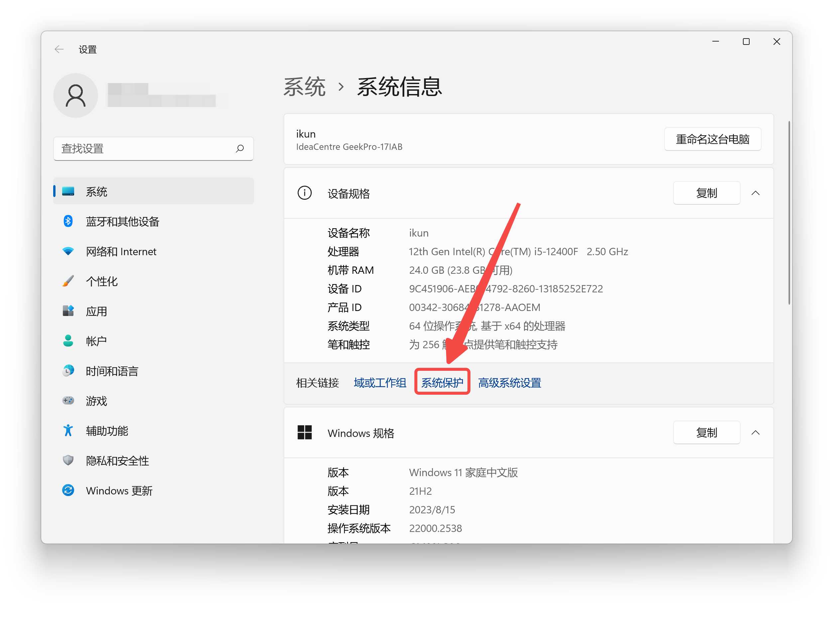Click the Gaming controller icon

click(x=68, y=401)
